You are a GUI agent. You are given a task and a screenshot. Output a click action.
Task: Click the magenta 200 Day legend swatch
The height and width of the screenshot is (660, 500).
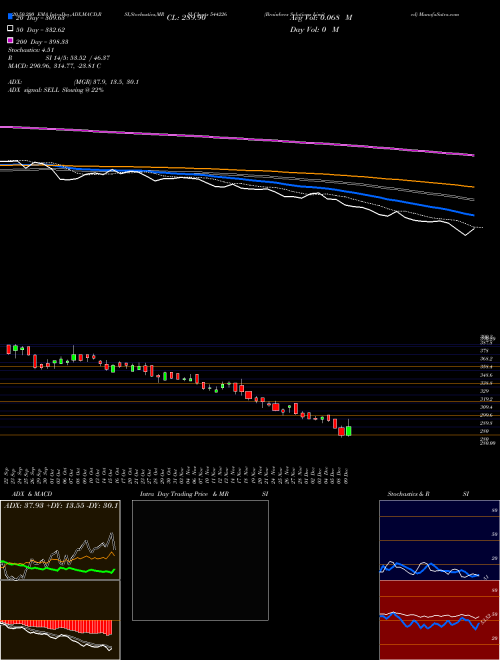11,40
